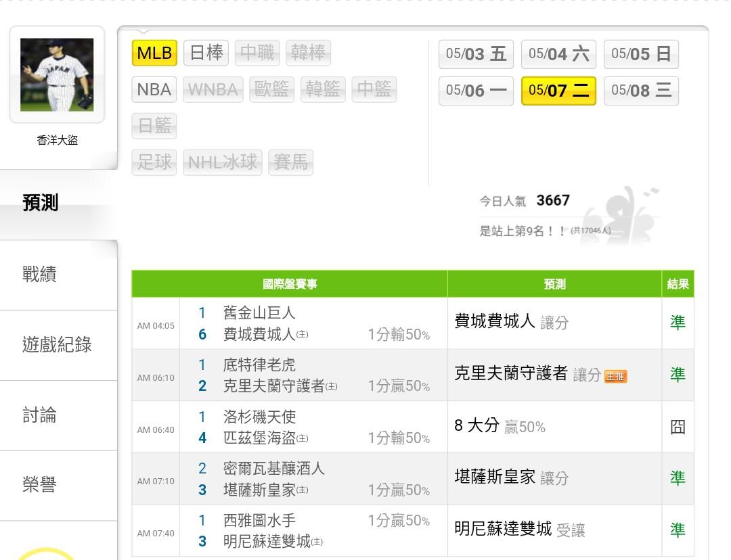This screenshot has width=731, height=560.
Task: Click the prediction 明尼蘇達雙城 受讓
Action: pyautogui.click(x=520, y=530)
